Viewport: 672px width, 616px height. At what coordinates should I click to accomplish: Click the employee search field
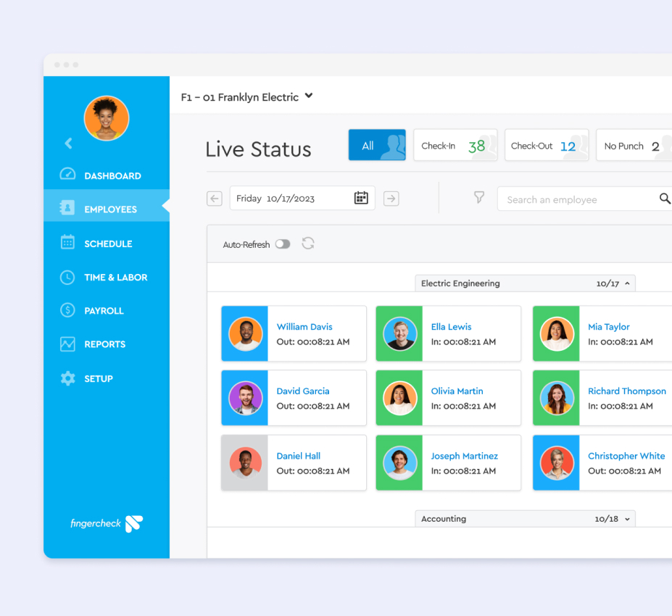pos(573,199)
